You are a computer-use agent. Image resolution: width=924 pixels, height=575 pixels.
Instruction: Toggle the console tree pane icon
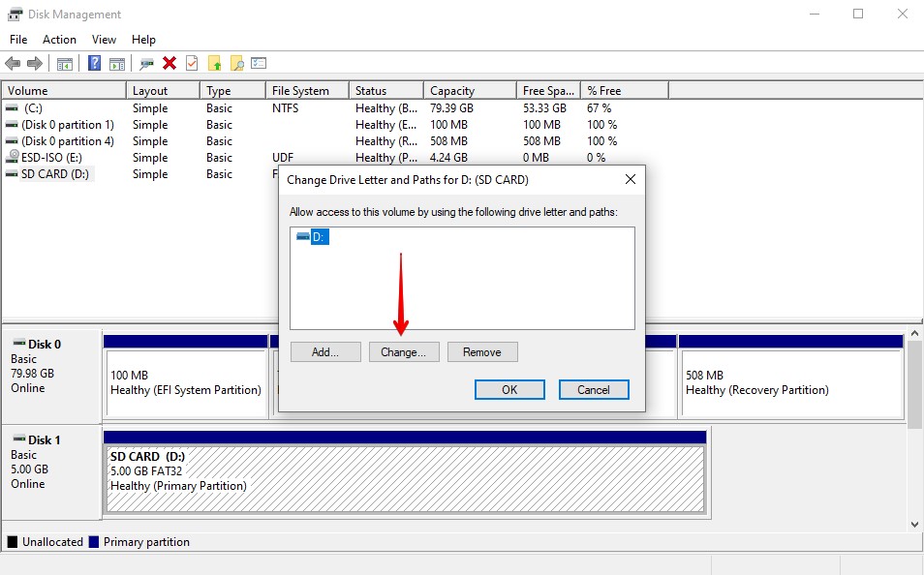(x=64, y=62)
